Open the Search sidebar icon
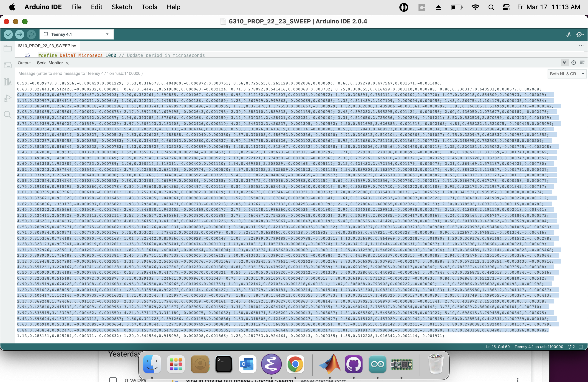The height and width of the screenshot is (382, 588). pos(8,115)
